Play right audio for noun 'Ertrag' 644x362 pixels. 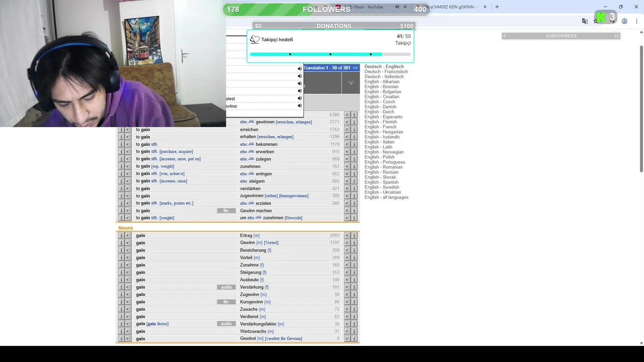[x=347, y=235]
